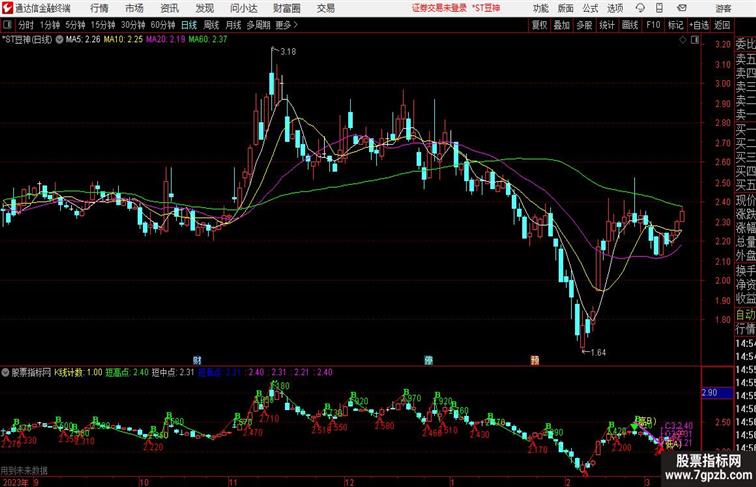Select the 日线 daily period tab
756x487 pixels.
[189, 25]
